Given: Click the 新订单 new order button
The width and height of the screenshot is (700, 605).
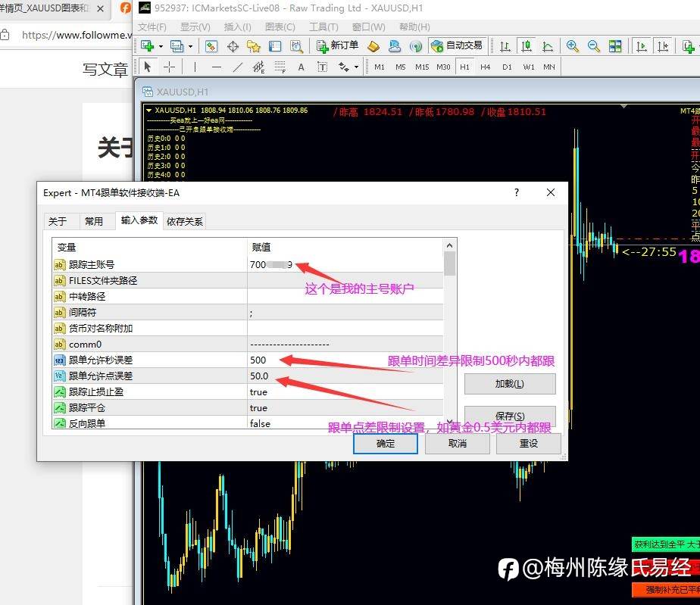Looking at the screenshot, I should tap(337, 46).
